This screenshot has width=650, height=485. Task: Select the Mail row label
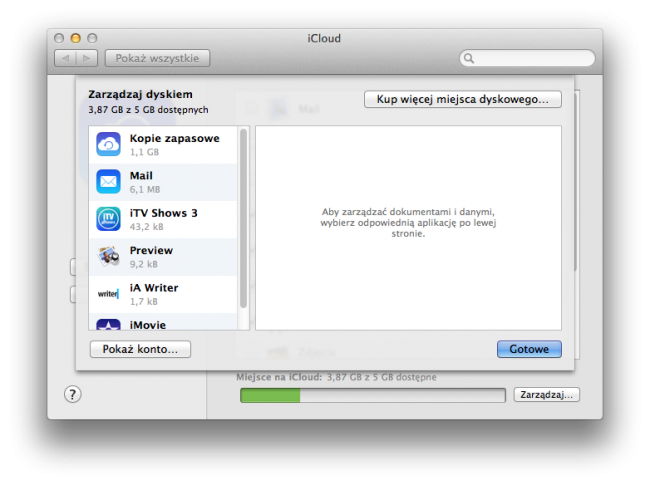point(141,176)
